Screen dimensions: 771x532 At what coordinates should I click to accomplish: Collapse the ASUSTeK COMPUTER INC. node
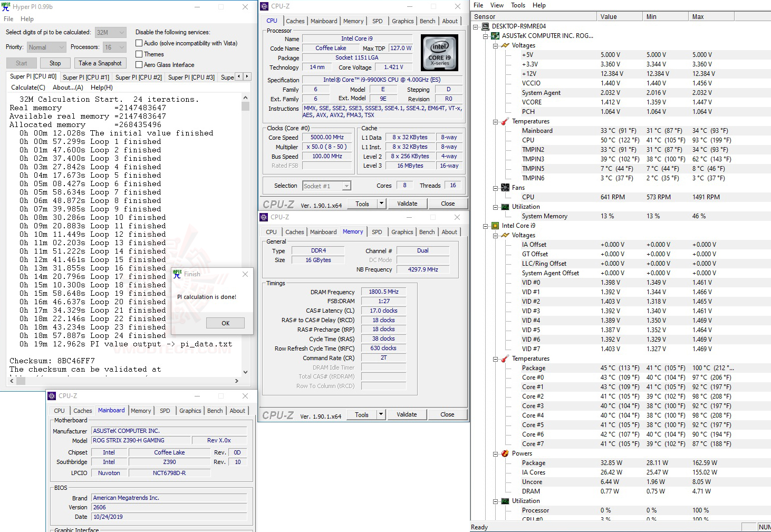tap(486, 36)
